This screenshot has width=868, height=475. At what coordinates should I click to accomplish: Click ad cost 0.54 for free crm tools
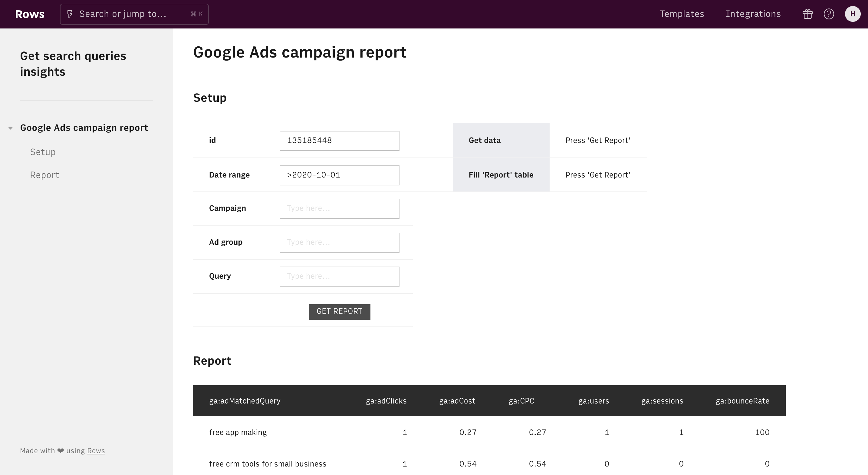pyautogui.click(x=468, y=464)
